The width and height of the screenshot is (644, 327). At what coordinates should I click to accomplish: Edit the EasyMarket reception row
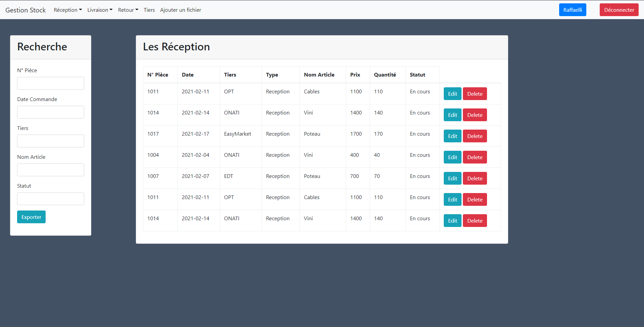(452, 136)
